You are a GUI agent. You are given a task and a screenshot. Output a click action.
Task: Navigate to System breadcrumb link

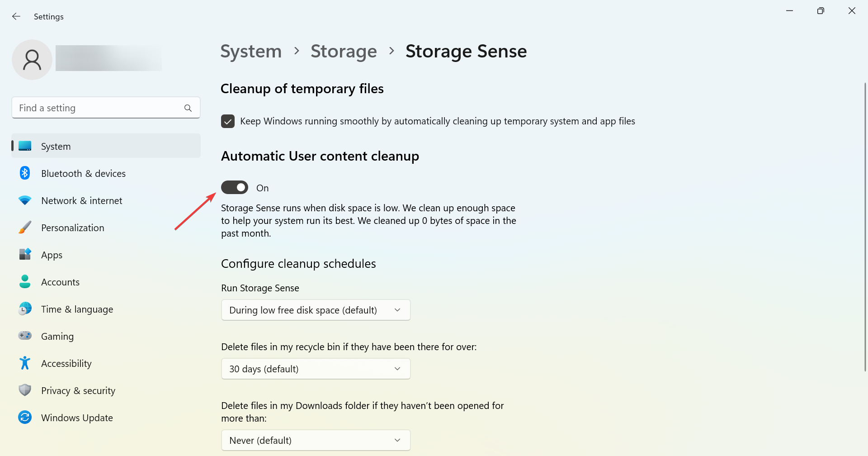(x=251, y=51)
